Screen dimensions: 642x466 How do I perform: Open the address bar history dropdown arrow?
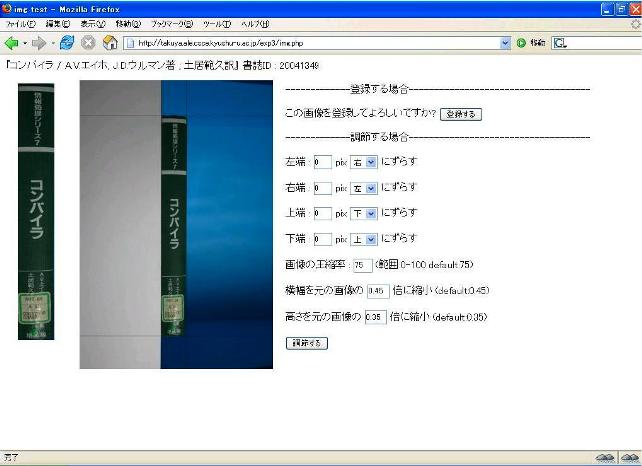(x=505, y=43)
